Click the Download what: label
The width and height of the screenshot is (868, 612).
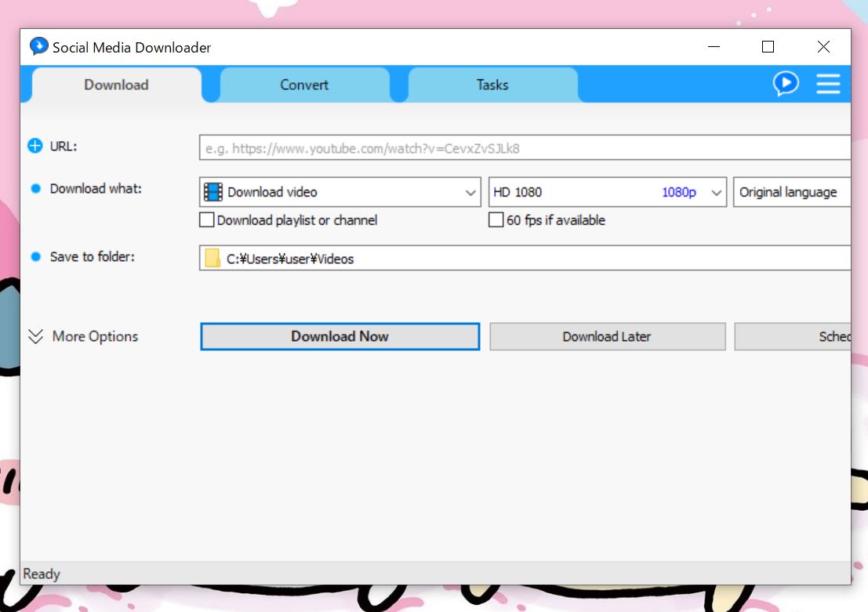click(96, 189)
